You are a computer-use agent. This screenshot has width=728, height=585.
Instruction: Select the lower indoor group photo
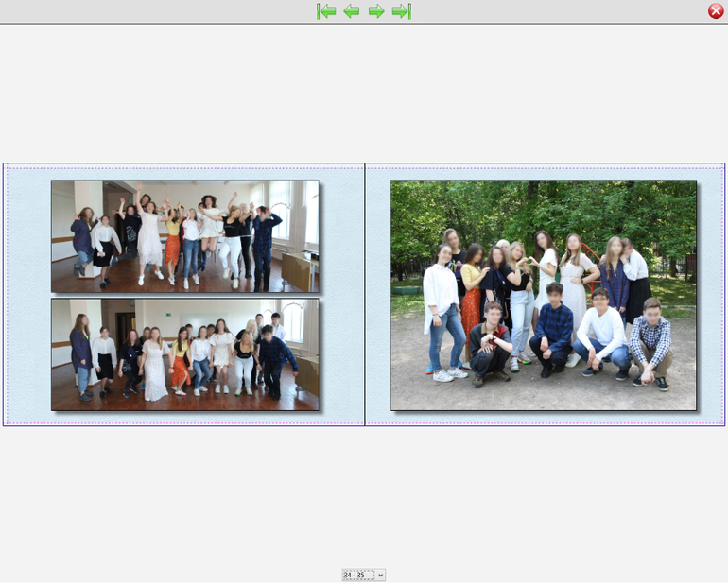[185, 354]
